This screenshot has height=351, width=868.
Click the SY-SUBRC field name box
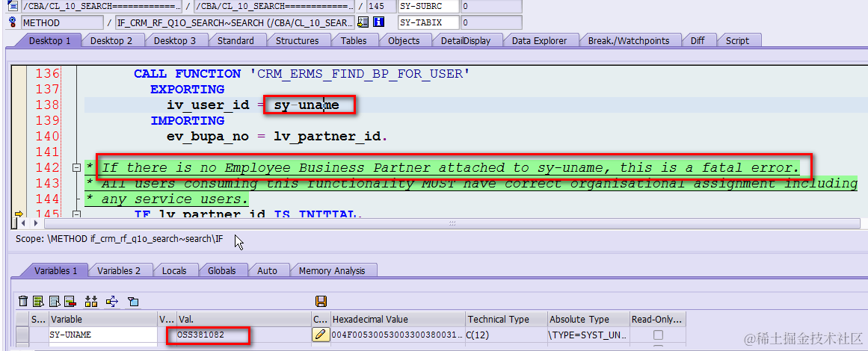click(428, 7)
